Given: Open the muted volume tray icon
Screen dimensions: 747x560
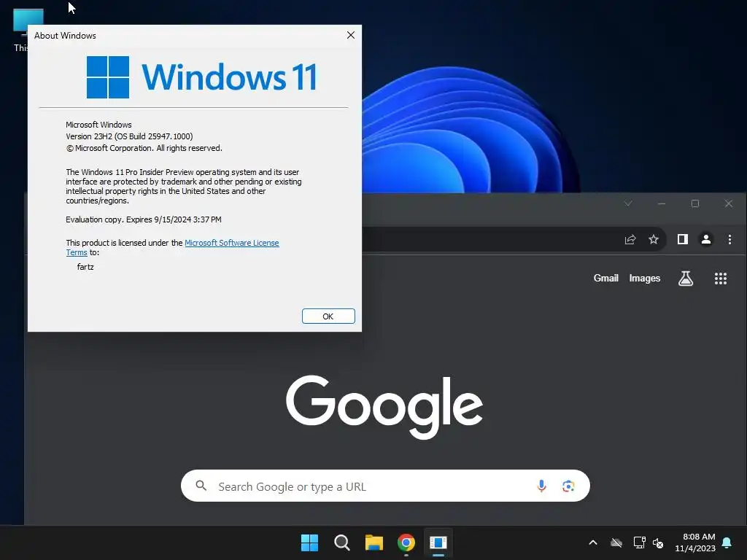Looking at the screenshot, I should pos(658,542).
